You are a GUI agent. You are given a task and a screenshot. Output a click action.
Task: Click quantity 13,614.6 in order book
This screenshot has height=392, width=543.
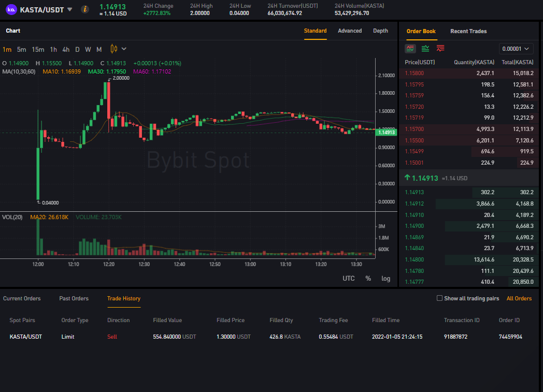(x=484, y=259)
